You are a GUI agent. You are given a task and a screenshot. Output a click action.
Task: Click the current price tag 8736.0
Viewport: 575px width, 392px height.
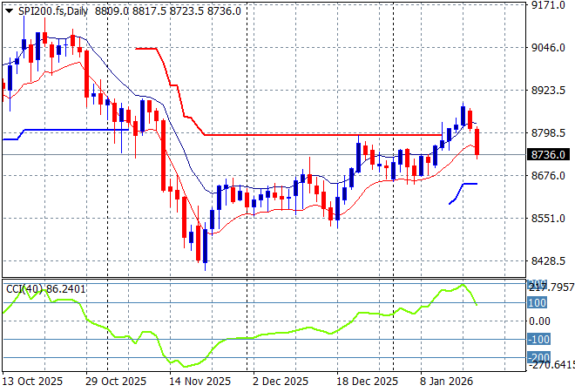coord(548,155)
